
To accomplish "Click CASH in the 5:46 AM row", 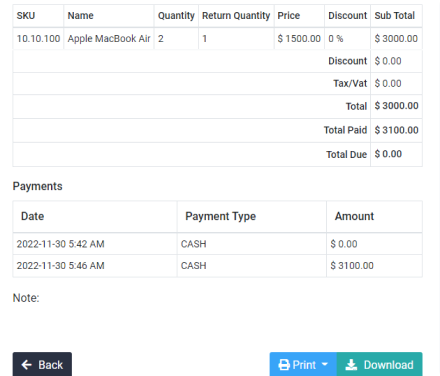I will pos(194,266).
